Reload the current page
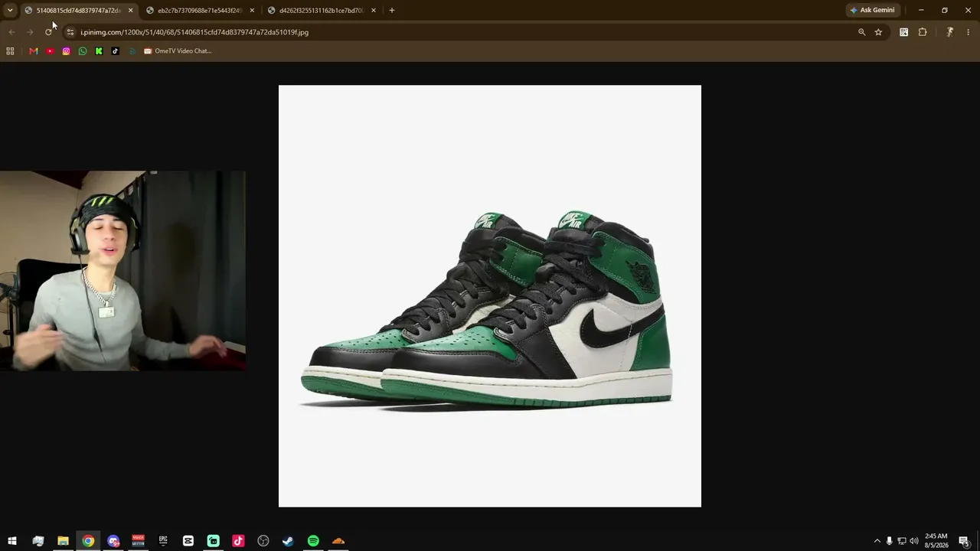Screen dimensions: 980x551 pos(48,32)
